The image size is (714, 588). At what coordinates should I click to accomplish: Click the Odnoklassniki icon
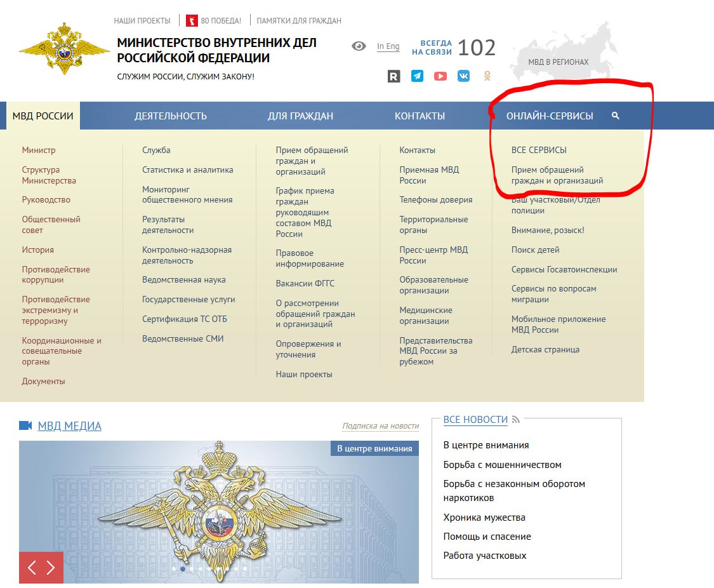click(487, 76)
